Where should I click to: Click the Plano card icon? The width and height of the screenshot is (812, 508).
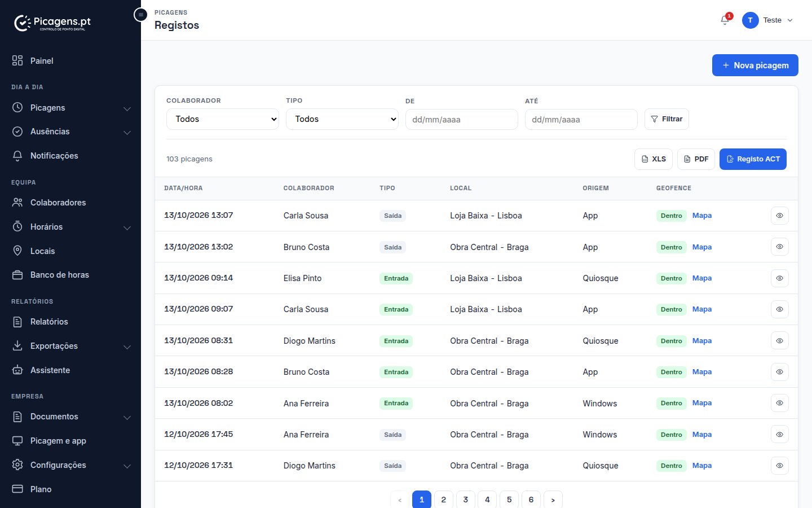[x=17, y=489]
